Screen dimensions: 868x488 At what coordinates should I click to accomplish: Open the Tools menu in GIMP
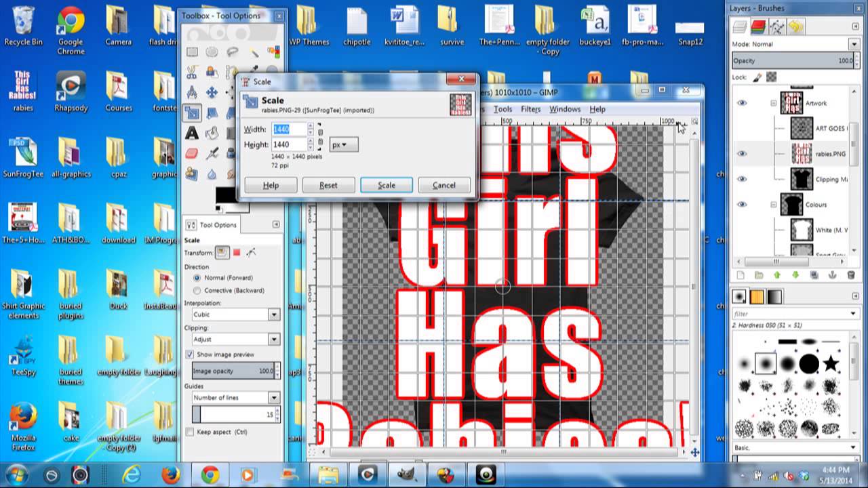point(502,109)
